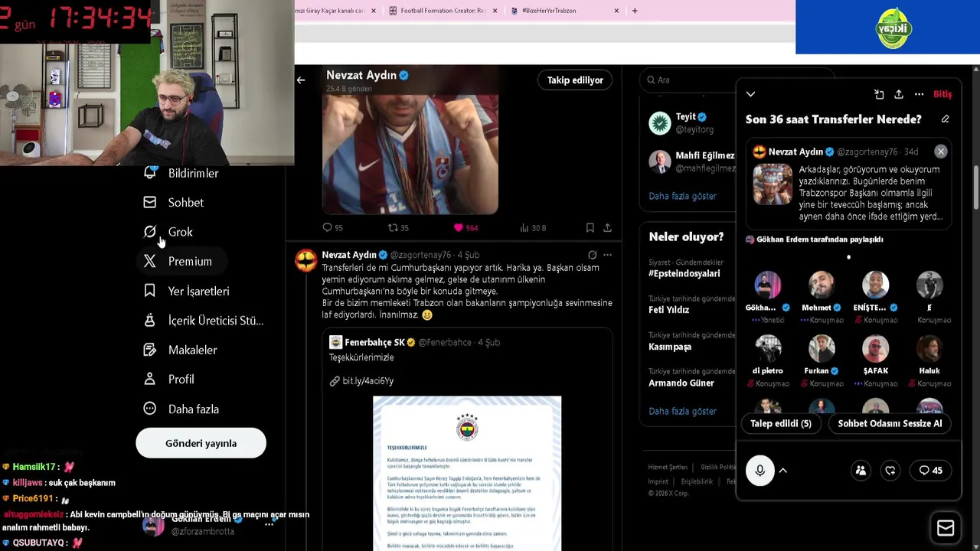The height and width of the screenshot is (551, 980).
Task: End the Space with Bitiş
Action: 942,94
